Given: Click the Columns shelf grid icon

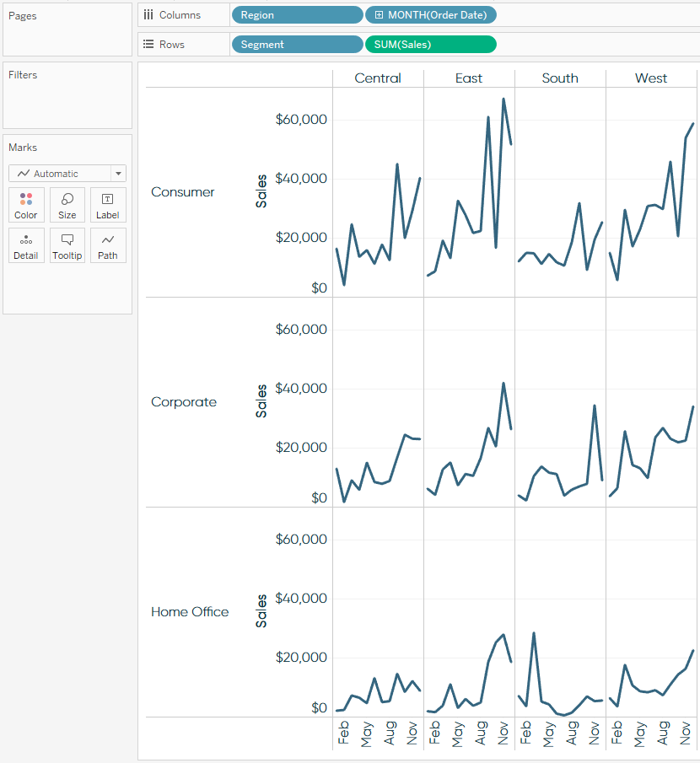Looking at the screenshot, I should pyautogui.click(x=149, y=14).
